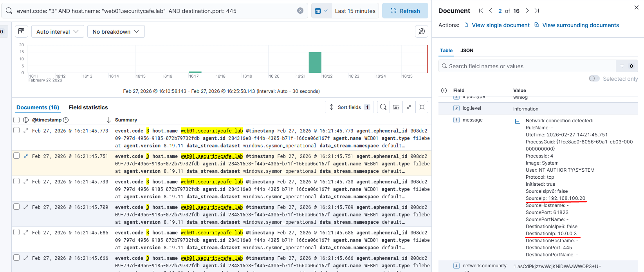Image resolution: width=644 pixels, height=272 pixels.
Task: Focus the Search field names or values box
Action: click(x=527, y=66)
